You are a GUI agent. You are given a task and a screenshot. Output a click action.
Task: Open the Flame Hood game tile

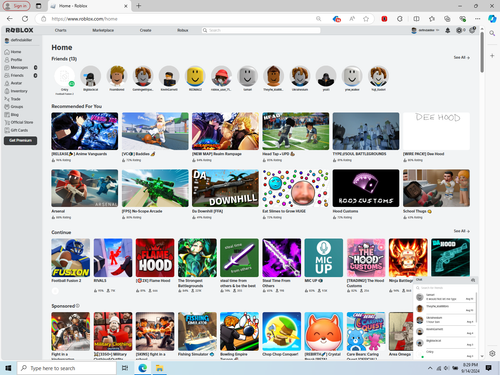(x=155, y=258)
